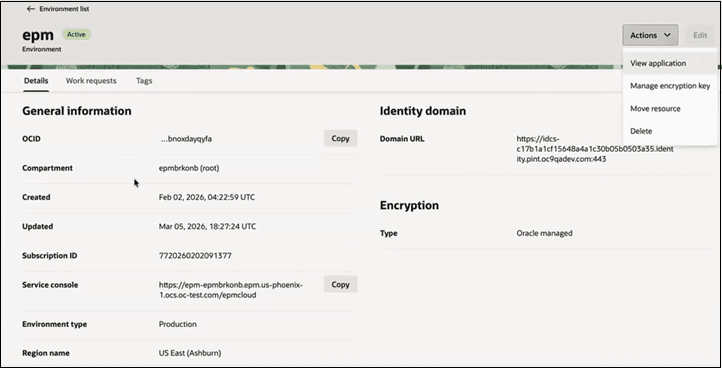This screenshot has width=722, height=368.
Task: Click the Environment list back link
Action: tap(64, 9)
